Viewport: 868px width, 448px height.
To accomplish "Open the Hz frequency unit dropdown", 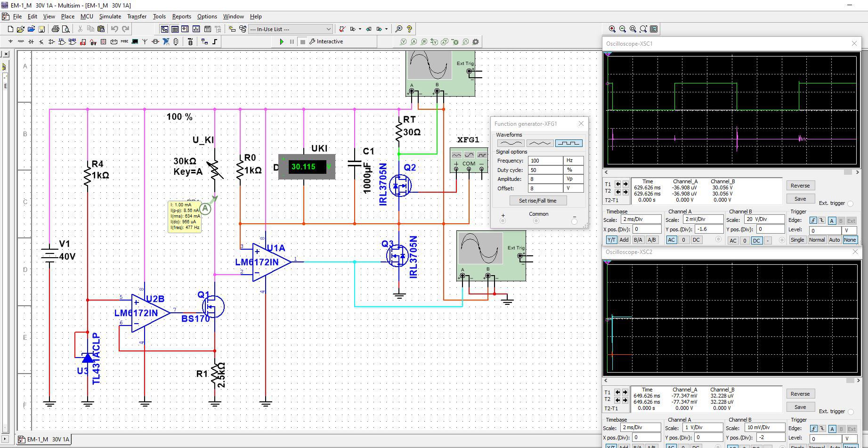I will (574, 161).
